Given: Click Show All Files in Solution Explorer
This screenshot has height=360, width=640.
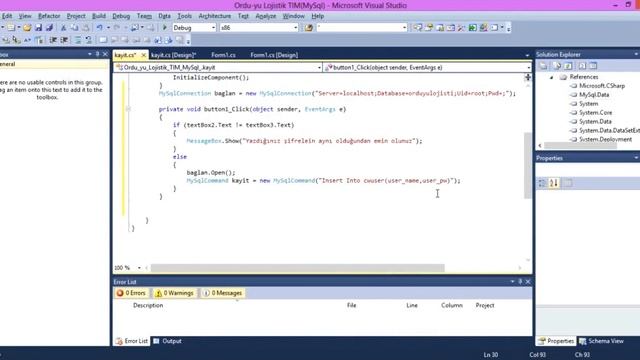Looking at the screenshot, I should pos(556,66).
